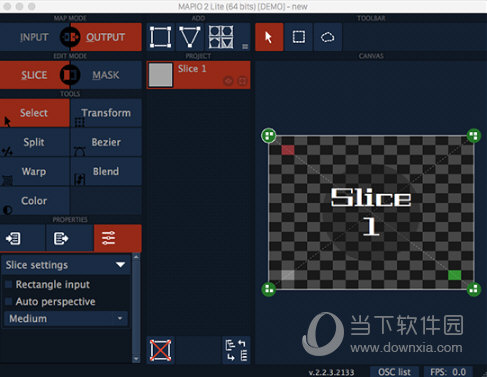Activate the Select tool
This screenshot has height=377, width=487.
[35, 113]
